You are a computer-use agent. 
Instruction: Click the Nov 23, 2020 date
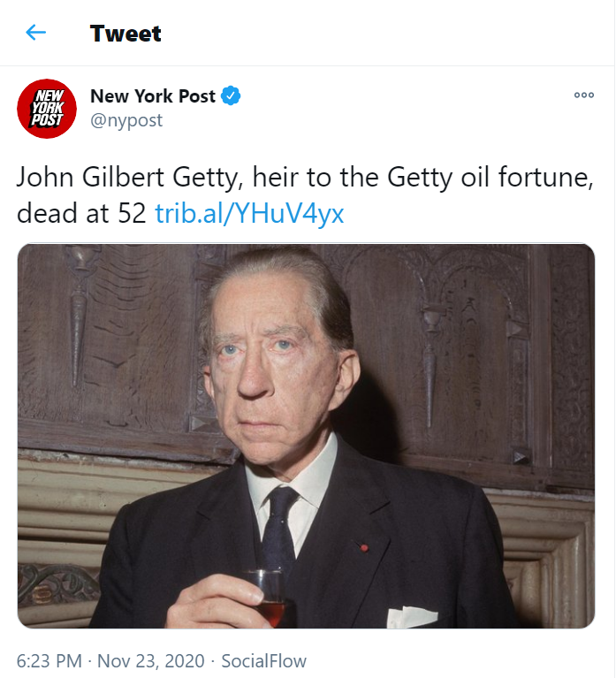click(150, 660)
